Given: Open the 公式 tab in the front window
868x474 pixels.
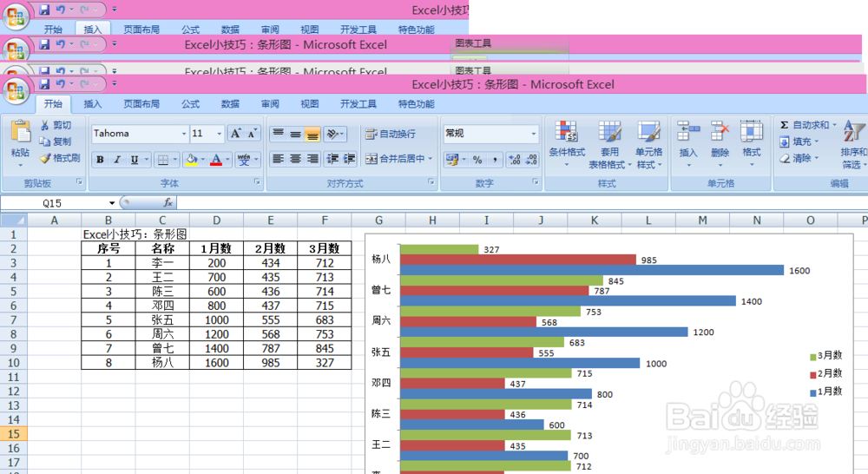Looking at the screenshot, I should [190, 104].
